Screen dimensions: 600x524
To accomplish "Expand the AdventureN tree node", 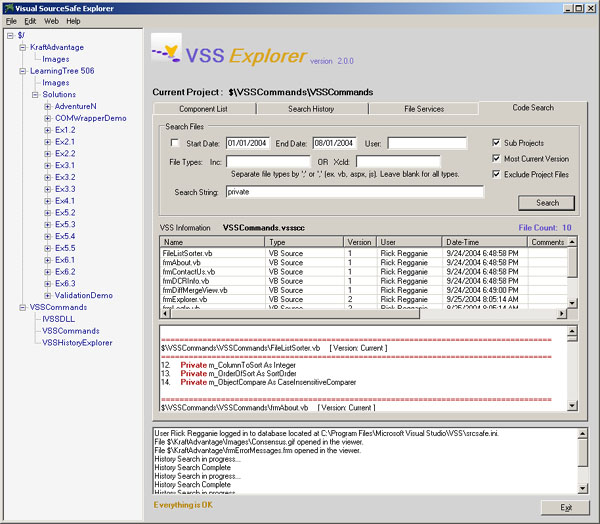I will pyautogui.click(x=47, y=106).
